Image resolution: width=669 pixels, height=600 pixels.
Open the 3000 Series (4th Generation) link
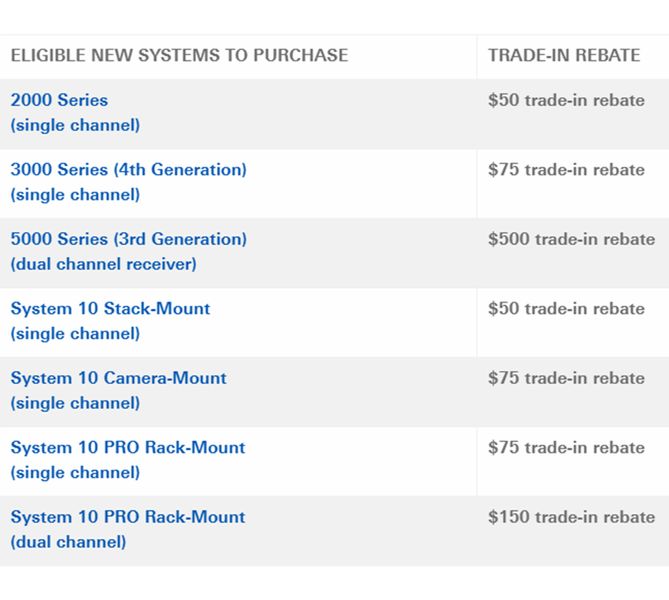tap(129, 170)
